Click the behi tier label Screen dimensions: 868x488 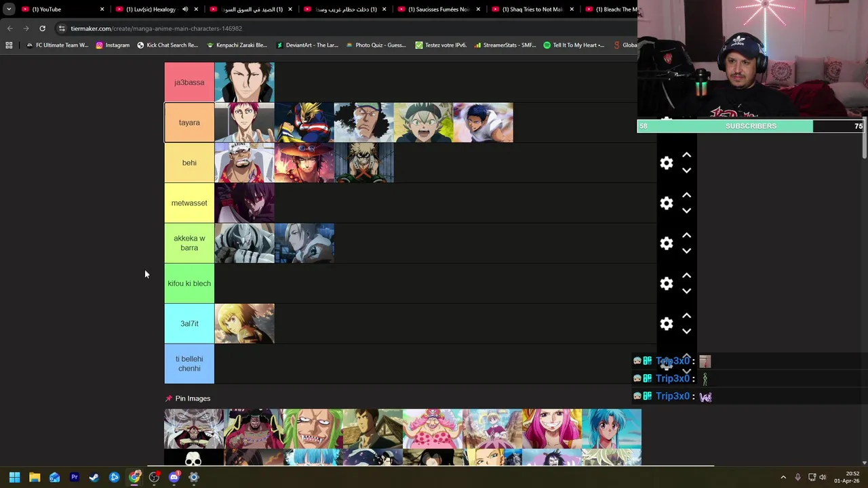click(189, 163)
